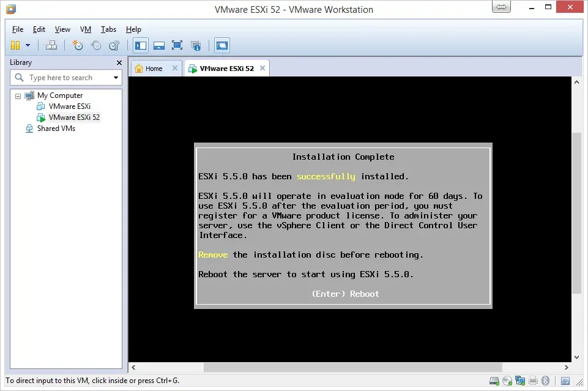Image resolution: width=588 pixels, height=391 pixels.
Task: Open the View menu
Action: click(x=62, y=29)
